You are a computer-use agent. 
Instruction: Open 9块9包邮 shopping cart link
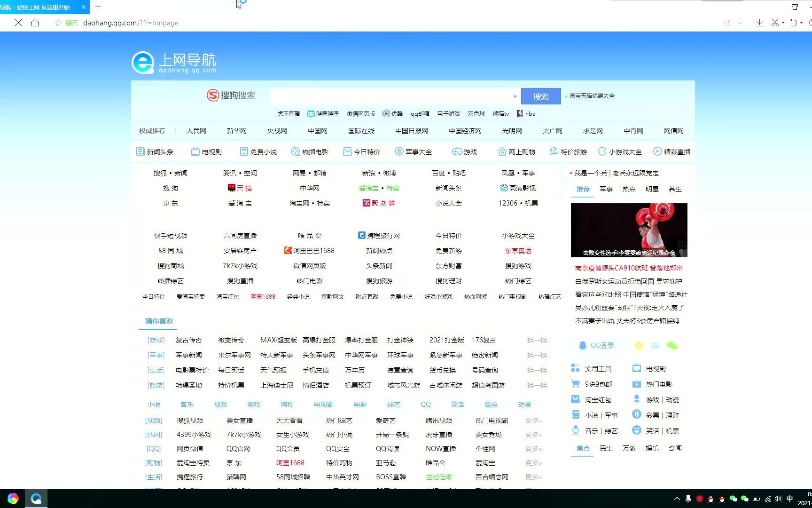click(592, 384)
